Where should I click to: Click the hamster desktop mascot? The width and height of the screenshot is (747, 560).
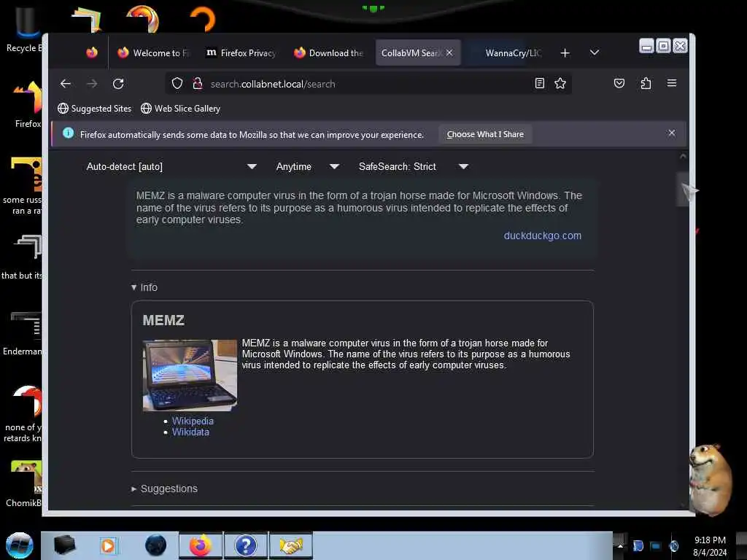(x=710, y=479)
